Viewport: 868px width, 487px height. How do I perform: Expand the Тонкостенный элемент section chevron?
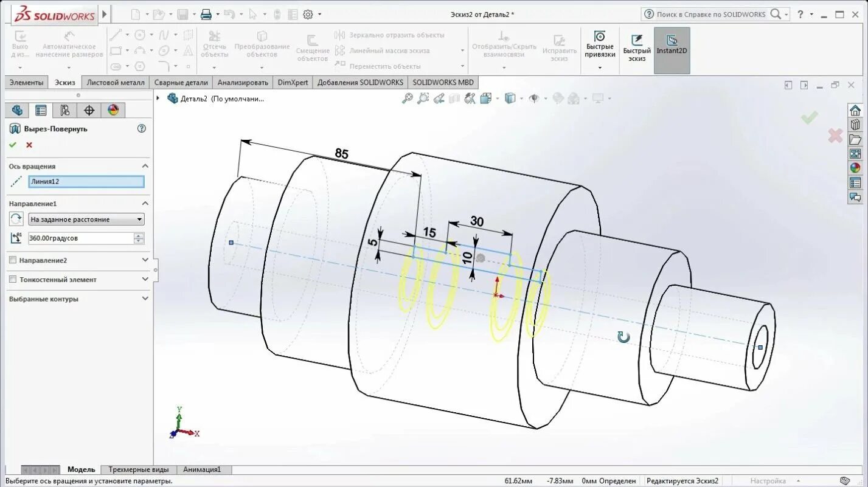click(x=145, y=280)
